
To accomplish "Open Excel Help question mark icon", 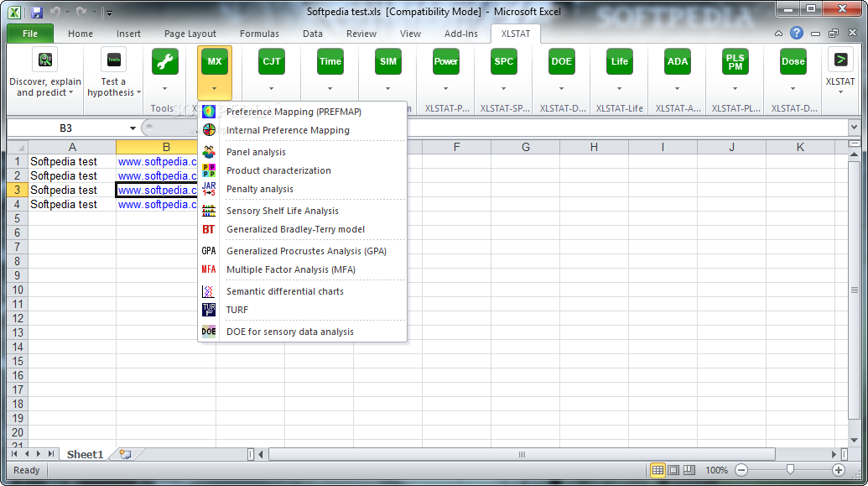I will point(797,34).
